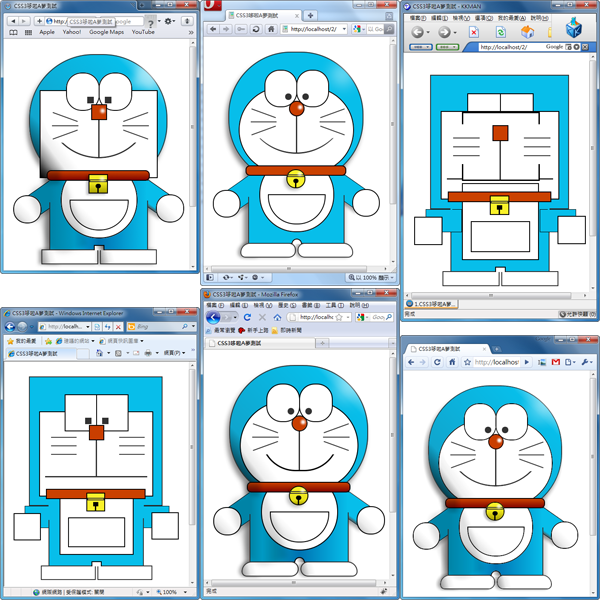This screenshot has height=600, width=600.
Task: Click Safari's back arrow button
Action: (x=13, y=21)
